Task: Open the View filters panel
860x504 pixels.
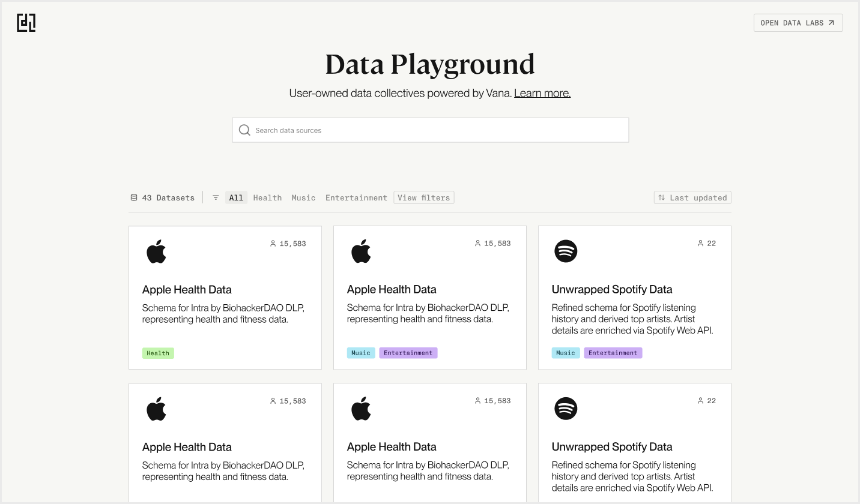Action: (424, 197)
